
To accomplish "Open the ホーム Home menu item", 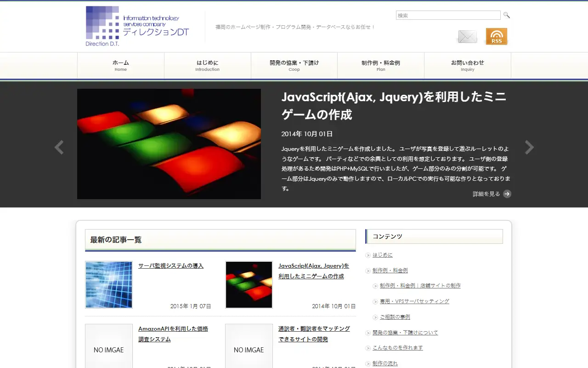I will (x=121, y=66).
